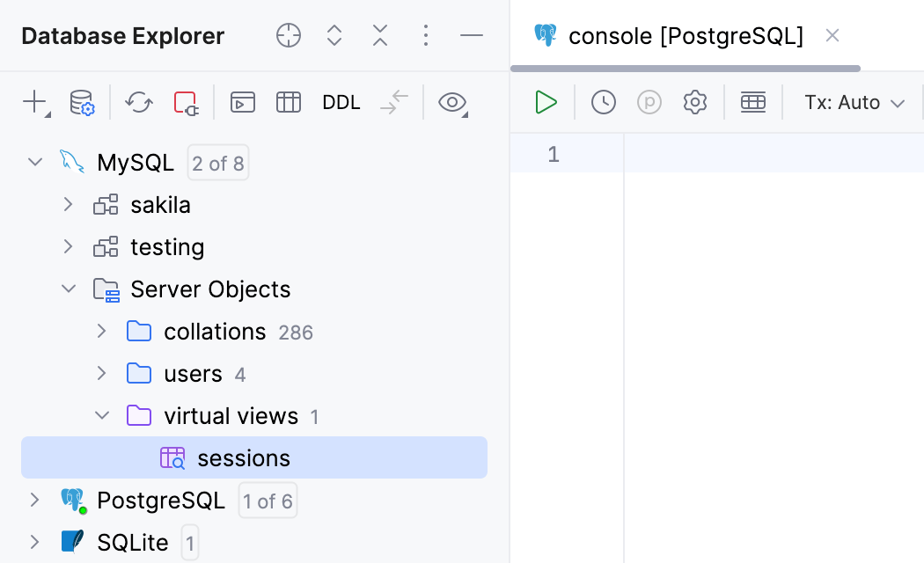Screen dimensions: 924x563
Task: Open in-editor results table icon
Action: (x=753, y=102)
